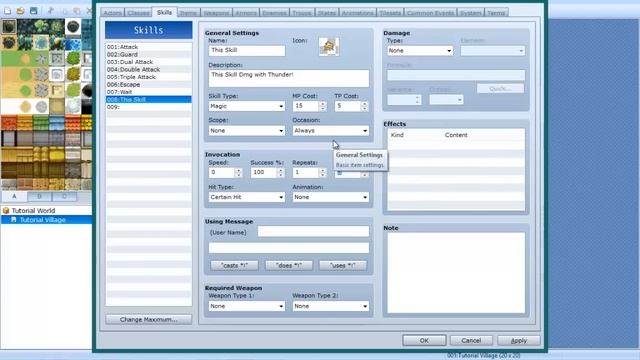Viewport: 640px width, 360px height.
Task: Click the New Project toolbar icon
Action: coord(7,11)
